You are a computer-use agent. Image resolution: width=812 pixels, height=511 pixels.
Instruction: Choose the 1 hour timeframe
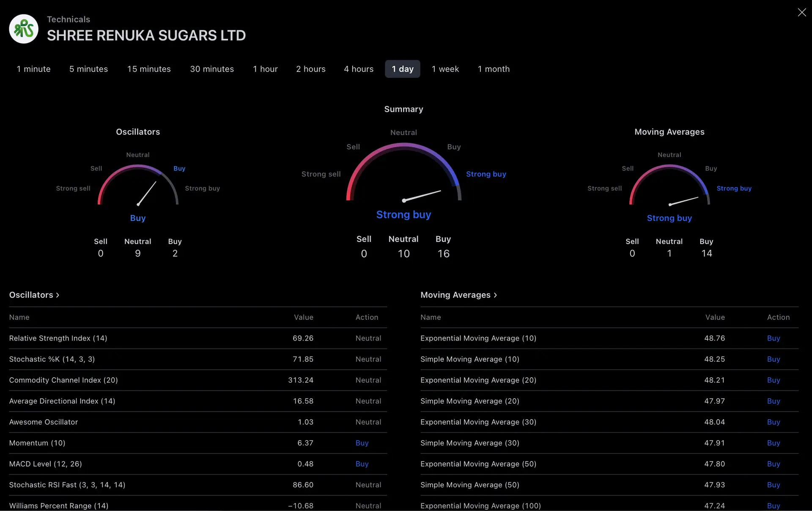click(265, 69)
